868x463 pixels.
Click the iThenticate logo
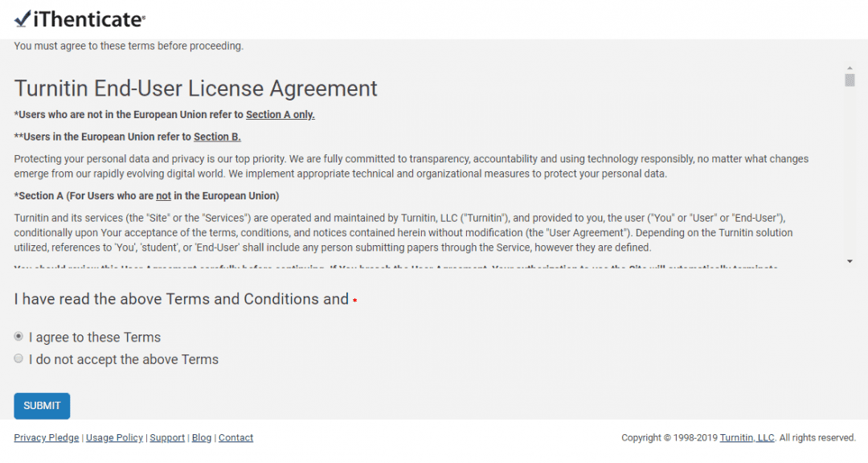(78, 18)
